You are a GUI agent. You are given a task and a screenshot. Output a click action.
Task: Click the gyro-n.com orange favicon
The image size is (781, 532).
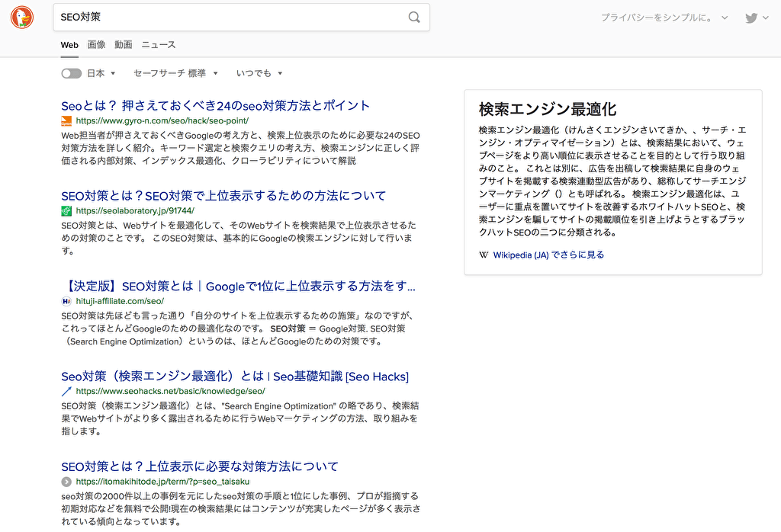point(66,120)
